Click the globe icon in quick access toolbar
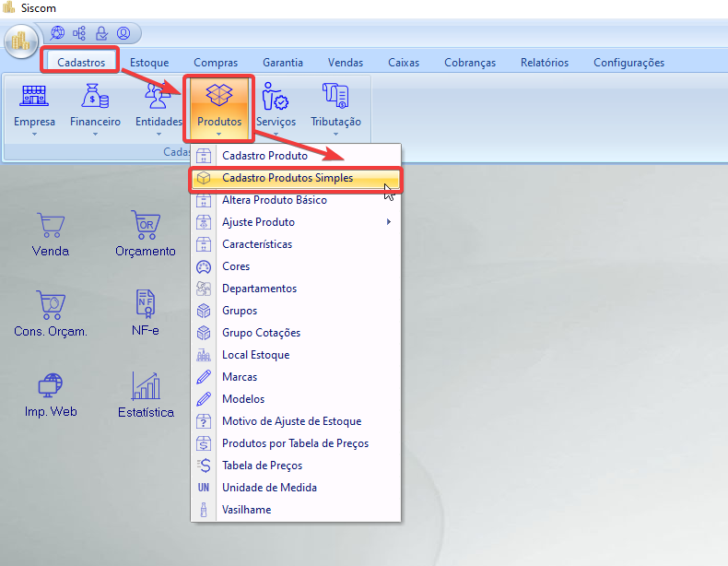This screenshot has height=566, width=728. 58,33
